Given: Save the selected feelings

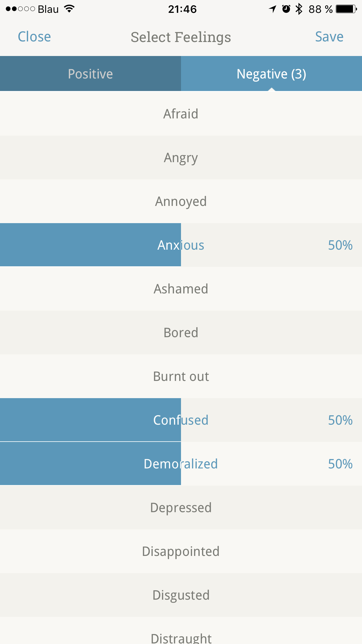Looking at the screenshot, I should pyautogui.click(x=329, y=37).
